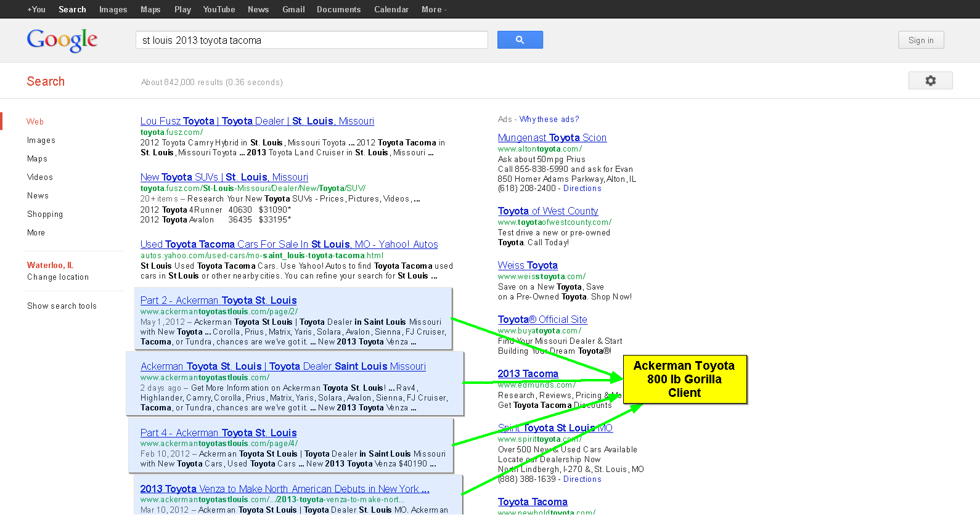Click Change location link
Screen dimensions: 980x517
click(58, 277)
